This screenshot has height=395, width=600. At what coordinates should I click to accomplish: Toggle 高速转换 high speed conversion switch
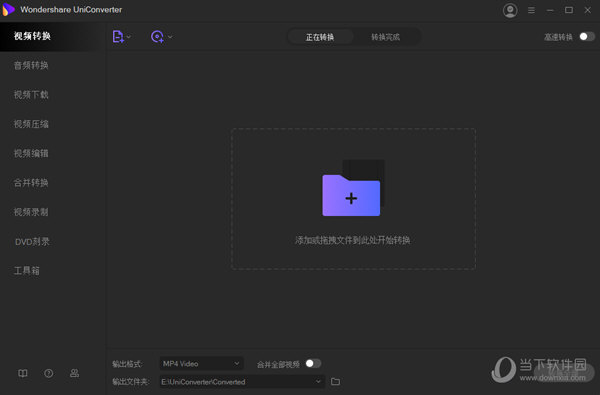coord(587,36)
